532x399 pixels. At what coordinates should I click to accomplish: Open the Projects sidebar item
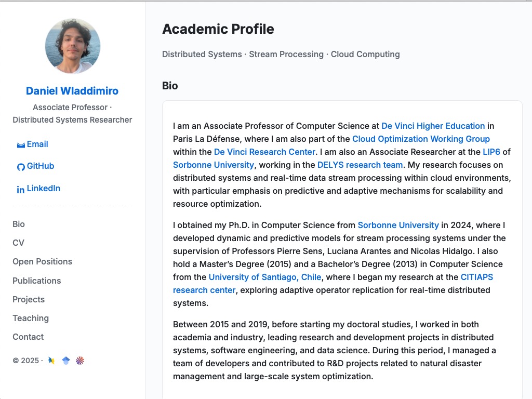[29, 300]
